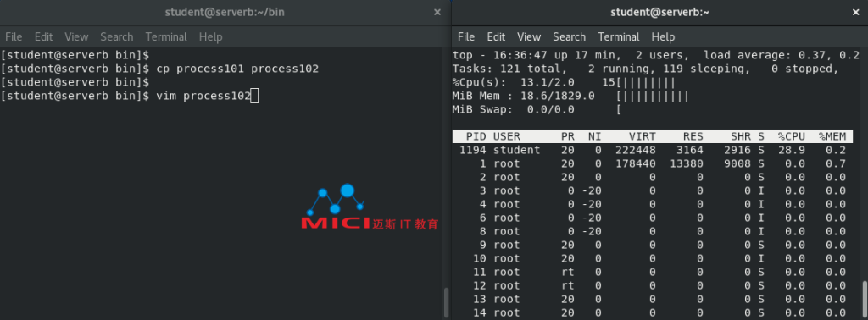Open Help menu in left bin terminal

210,37
